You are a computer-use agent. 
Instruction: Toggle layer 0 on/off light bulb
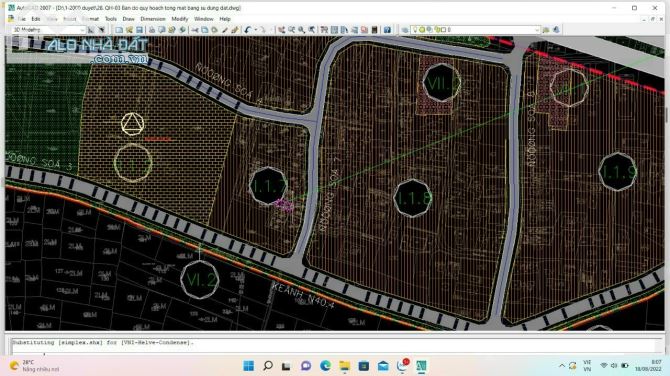click(x=414, y=29)
